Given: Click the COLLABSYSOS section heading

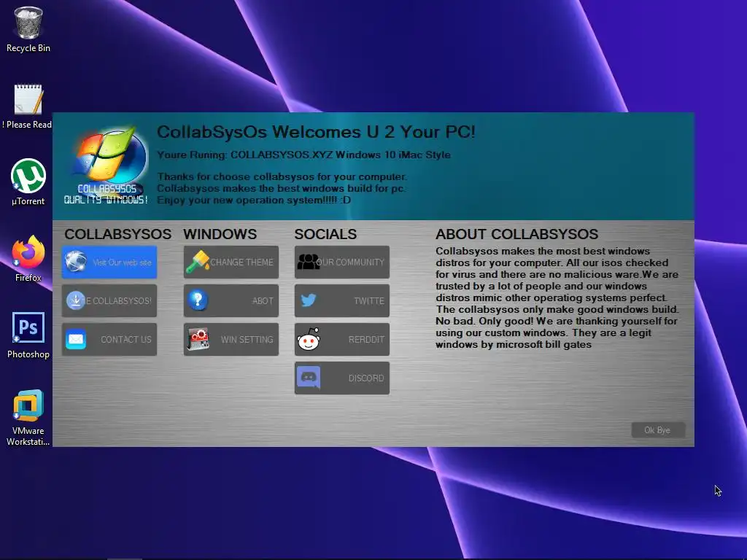Looking at the screenshot, I should click(x=117, y=234).
